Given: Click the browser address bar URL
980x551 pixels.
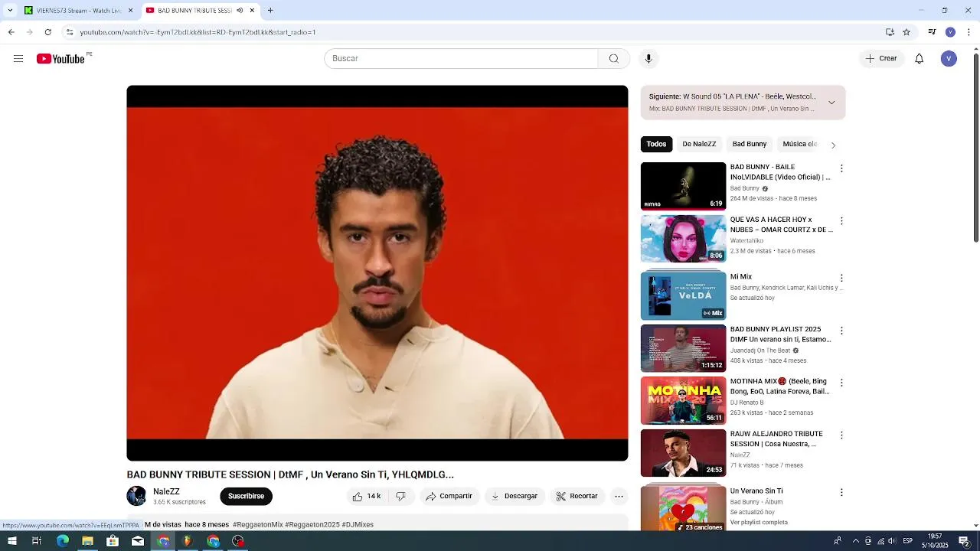Looking at the screenshot, I should [198, 32].
